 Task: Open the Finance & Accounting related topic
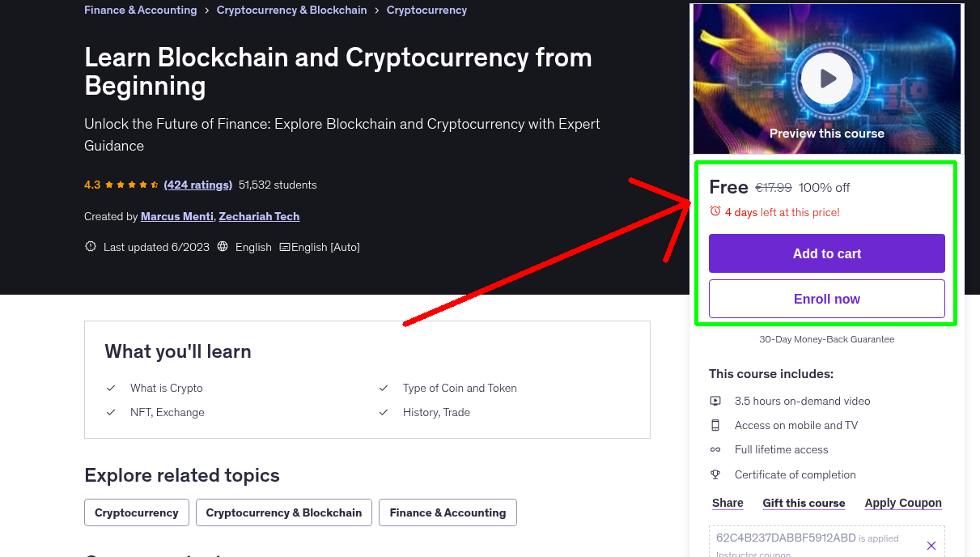click(448, 512)
